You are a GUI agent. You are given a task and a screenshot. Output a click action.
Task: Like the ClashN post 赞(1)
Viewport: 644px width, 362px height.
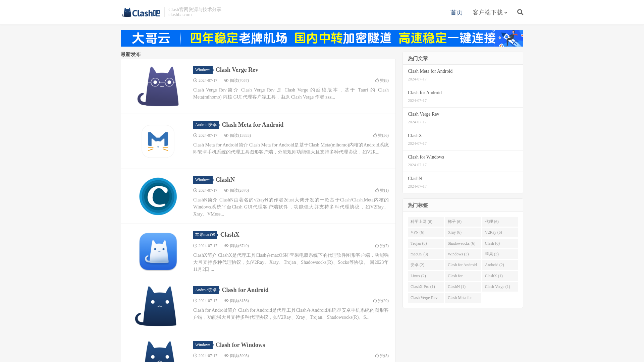click(x=382, y=190)
